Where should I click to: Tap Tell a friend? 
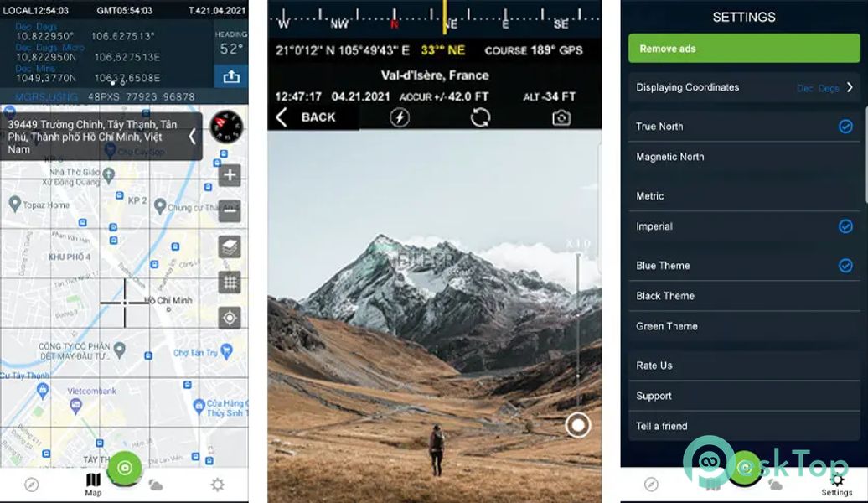click(x=744, y=426)
